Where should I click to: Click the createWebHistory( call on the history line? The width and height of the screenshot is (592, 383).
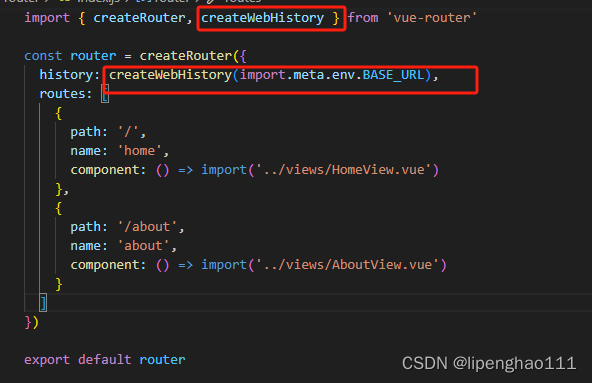[x=174, y=75]
